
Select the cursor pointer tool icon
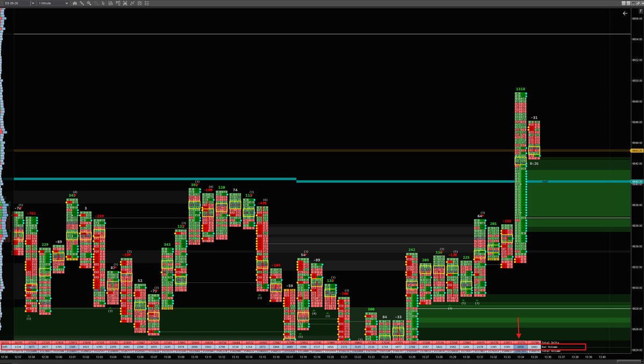[103, 3]
